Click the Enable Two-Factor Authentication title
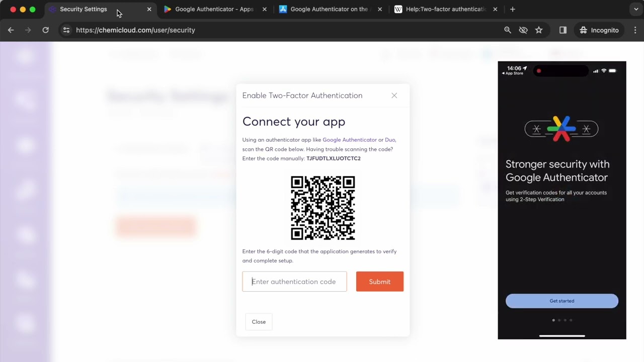 click(x=302, y=96)
